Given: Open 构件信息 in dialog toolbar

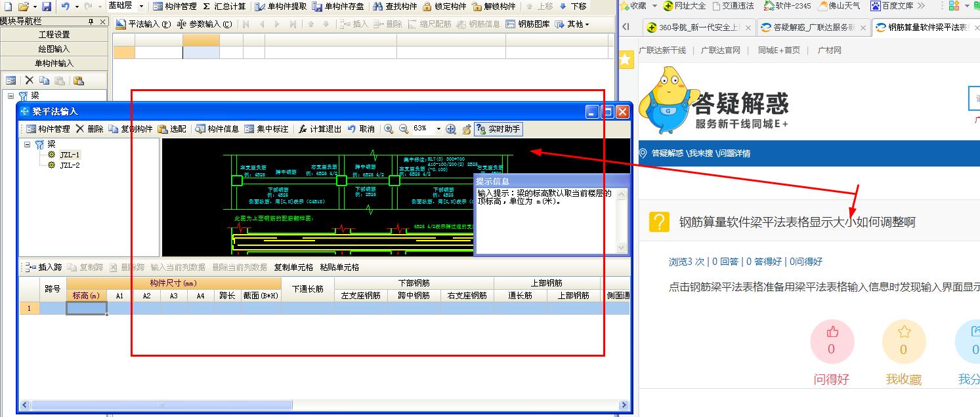Looking at the screenshot, I should (217, 129).
